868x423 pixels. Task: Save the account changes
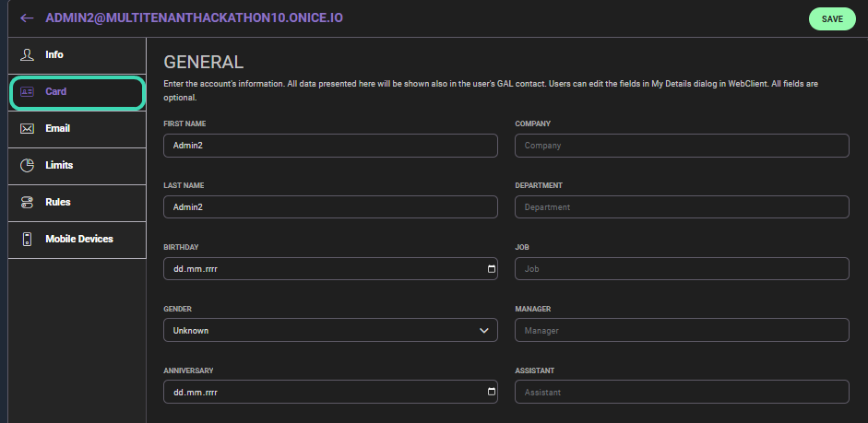click(x=832, y=19)
